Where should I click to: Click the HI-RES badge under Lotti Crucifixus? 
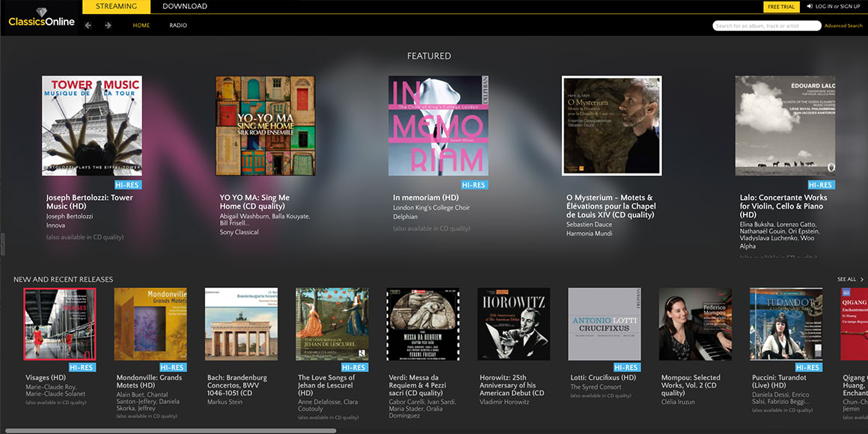click(x=626, y=367)
